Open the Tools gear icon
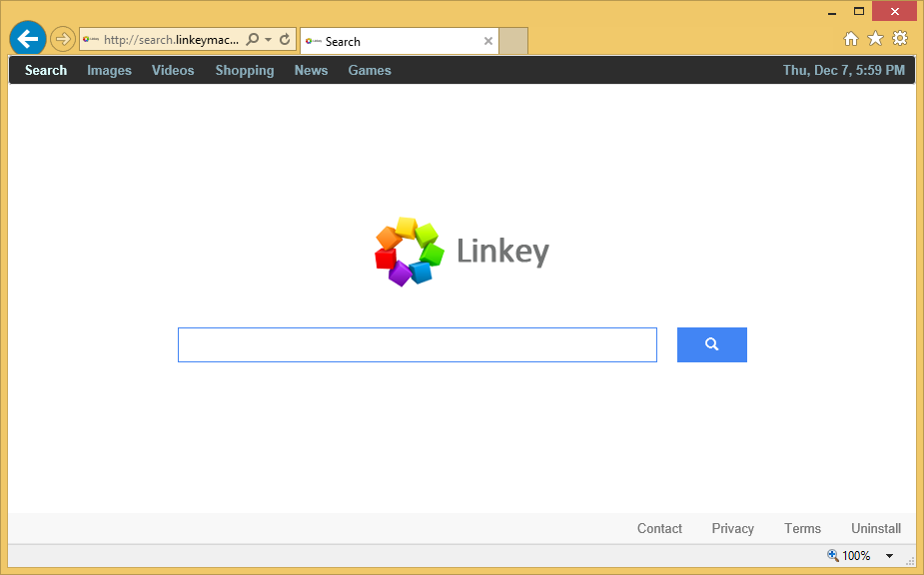Screen dimensions: 924x575 pyautogui.click(x=900, y=39)
